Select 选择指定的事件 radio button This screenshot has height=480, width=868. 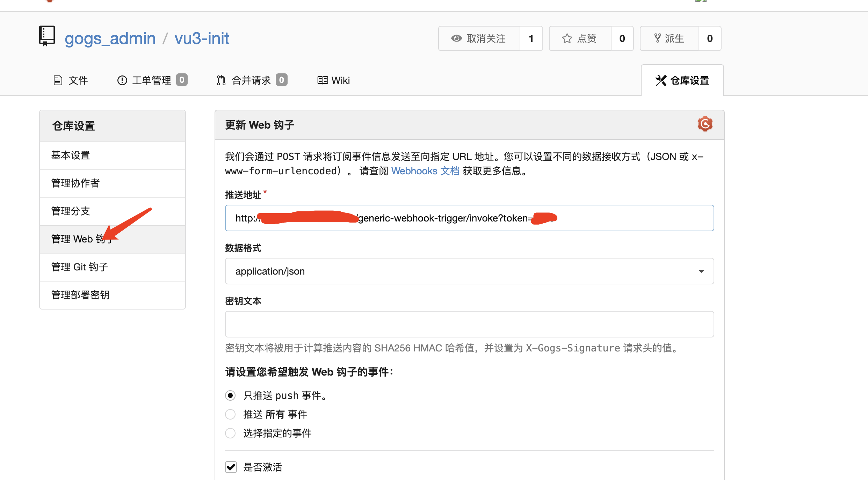point(230,433)
